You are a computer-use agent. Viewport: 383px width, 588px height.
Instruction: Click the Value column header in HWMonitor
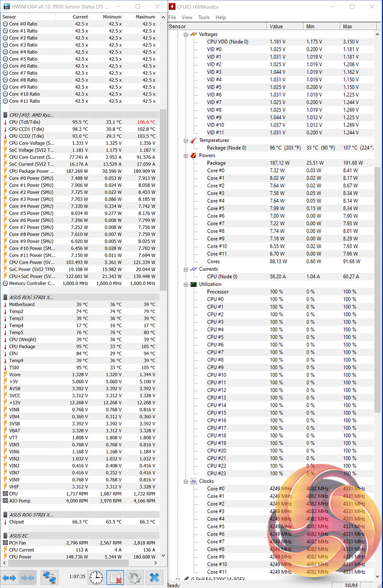tap(285, 26)
